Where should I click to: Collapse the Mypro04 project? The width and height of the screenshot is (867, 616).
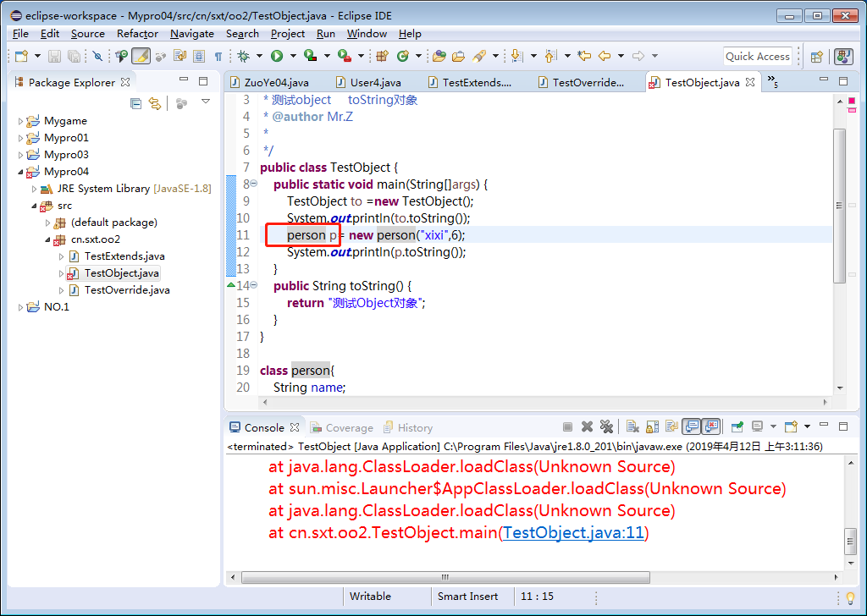tap(20, 172)
